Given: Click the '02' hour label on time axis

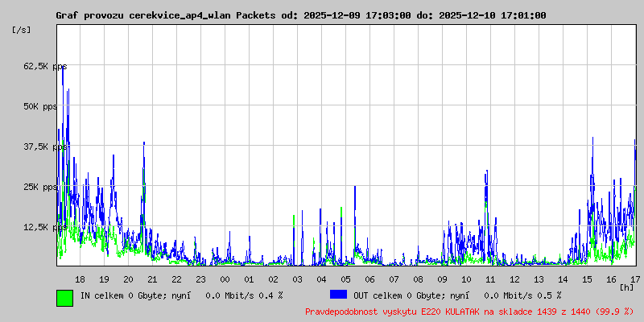Looking at the screenshot, I should (x=273, y=279).
